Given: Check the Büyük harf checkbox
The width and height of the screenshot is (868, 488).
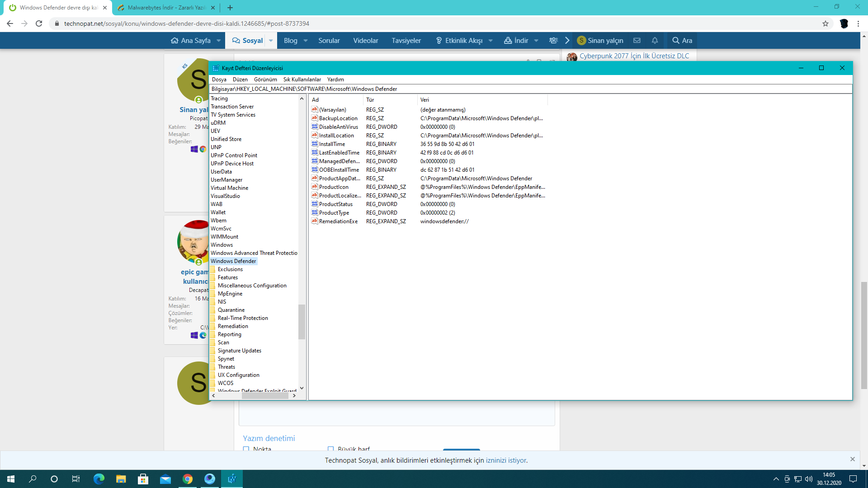Looking at the screenshot, I should tap(331, 449).
